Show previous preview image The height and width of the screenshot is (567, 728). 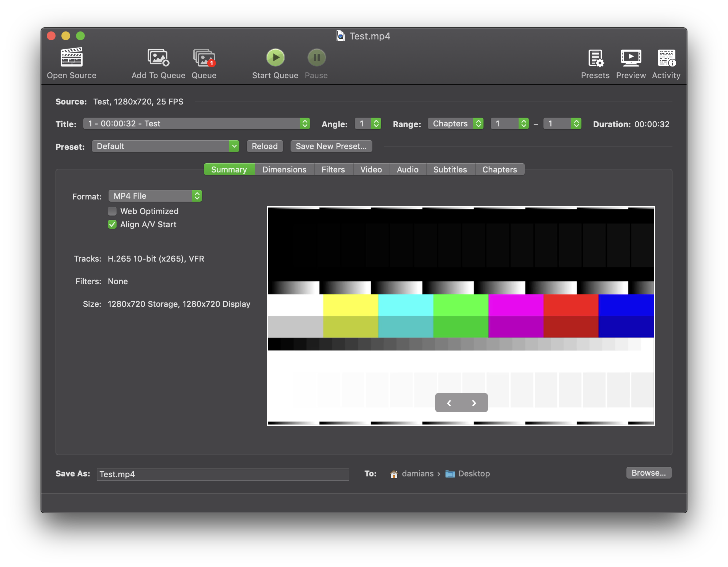pos(449,403)
